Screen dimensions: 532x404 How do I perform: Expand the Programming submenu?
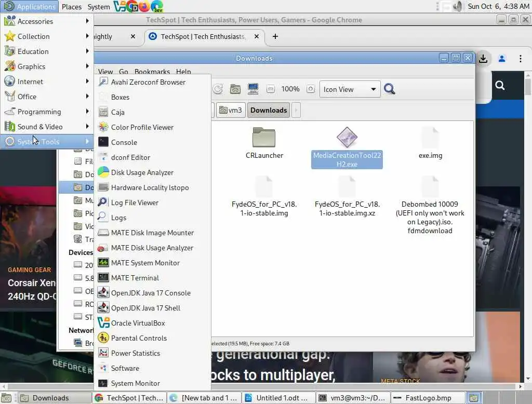(47, 112)
